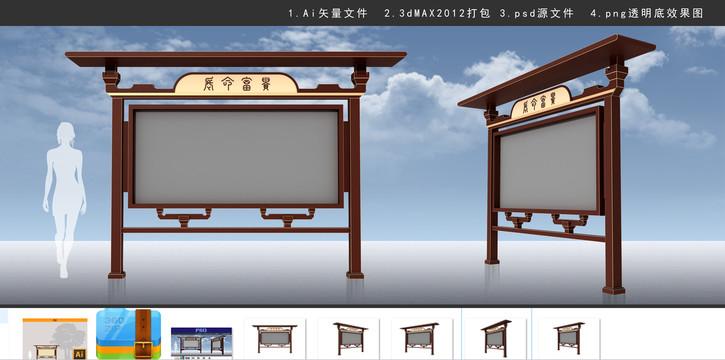
Task: Click the '1.Ai矢量文件' header text
Action: (x=328, y=13)
